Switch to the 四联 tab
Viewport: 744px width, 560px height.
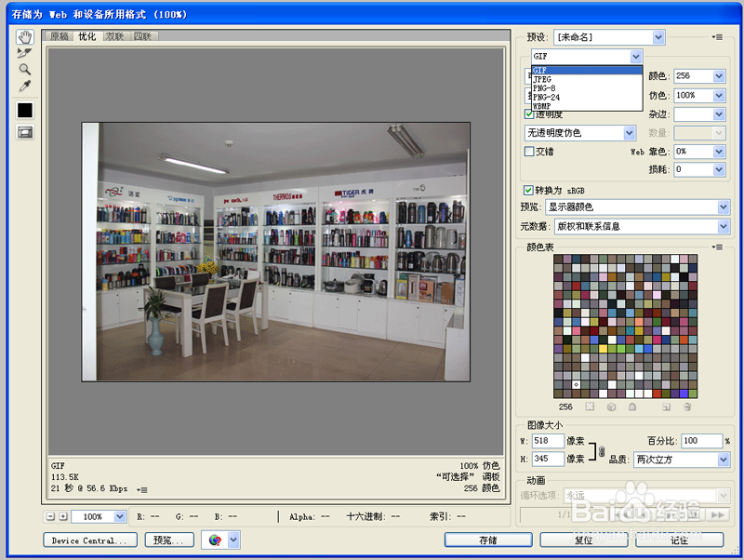click(142, 36)
